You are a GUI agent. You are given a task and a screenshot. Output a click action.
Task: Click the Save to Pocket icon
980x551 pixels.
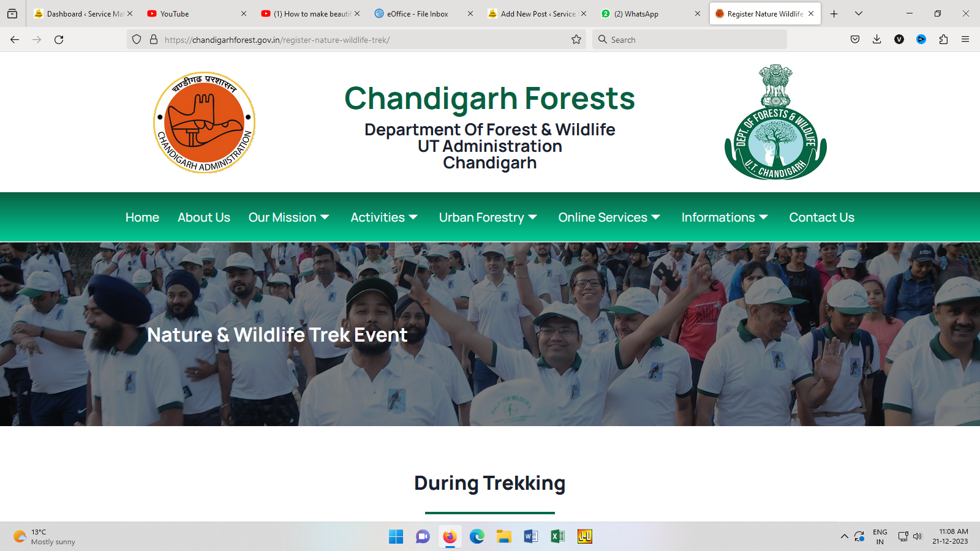pos(855,40)
